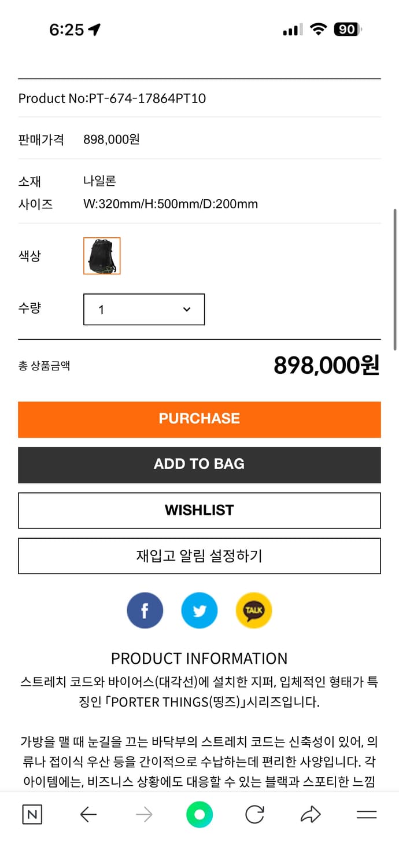This screenshot has height=868, width=399.
Task: Tap the Wi-Fi status indicator
Action: click(319, 29)
